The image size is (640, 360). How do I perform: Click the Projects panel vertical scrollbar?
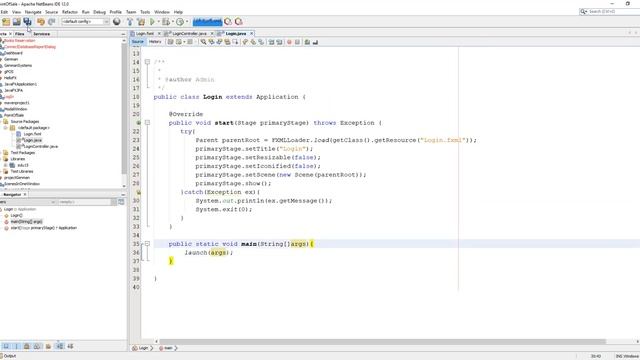(124, 108)
